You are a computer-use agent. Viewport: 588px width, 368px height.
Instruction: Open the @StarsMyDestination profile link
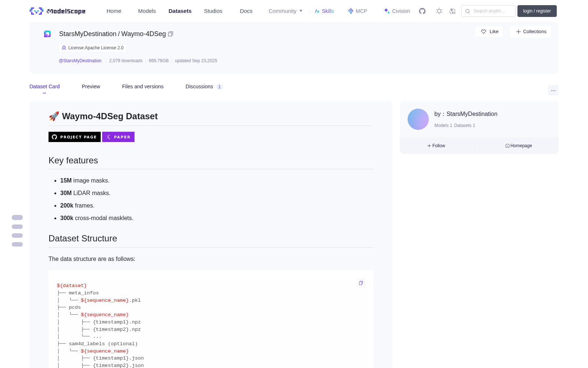(x=80, y=61)
